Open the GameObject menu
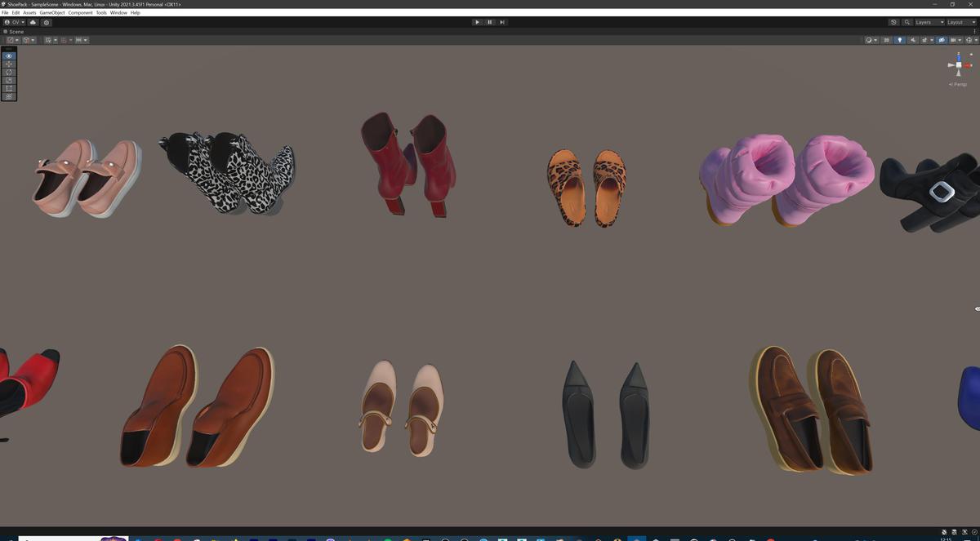The image size is (980, 541). tap(51, 12)
